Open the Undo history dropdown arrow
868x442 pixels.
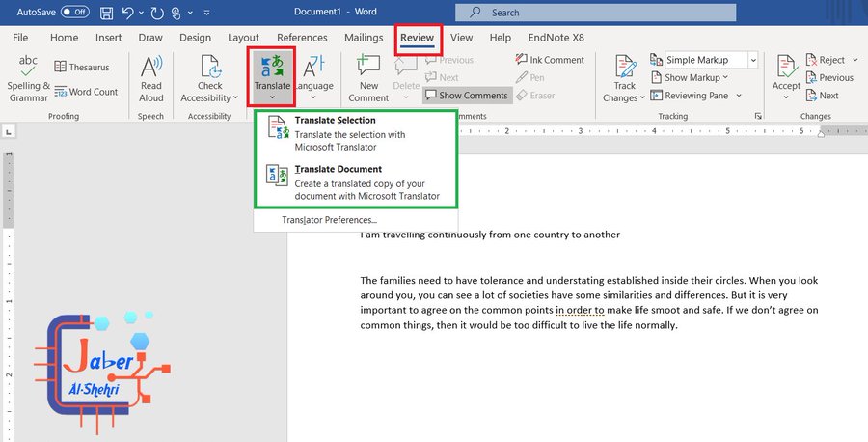[x=141, y=13]
